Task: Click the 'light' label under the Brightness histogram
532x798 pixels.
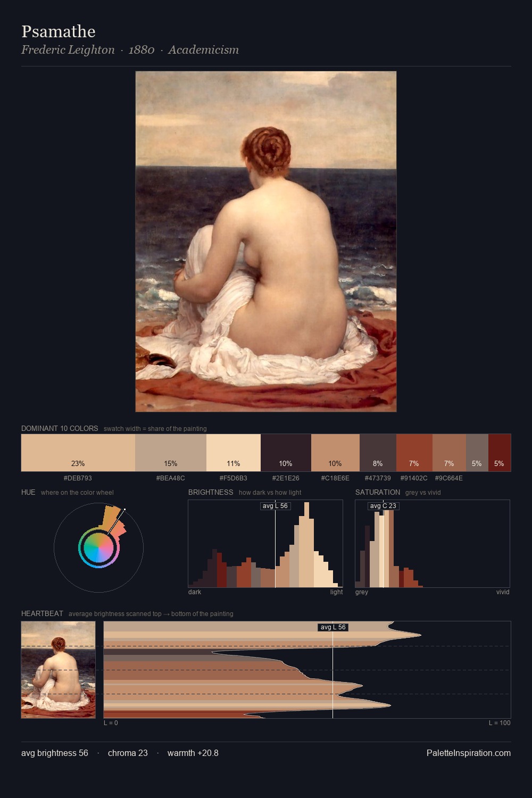Action: (x=336, y=592)
